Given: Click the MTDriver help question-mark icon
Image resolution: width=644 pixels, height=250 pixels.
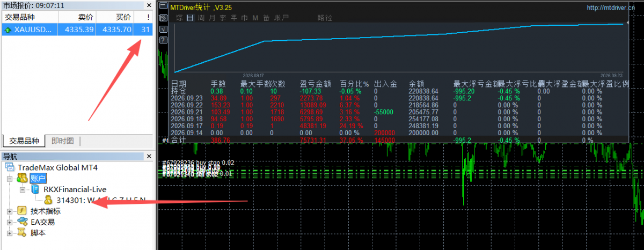Looking at the screenshot, I should [163, 40].
